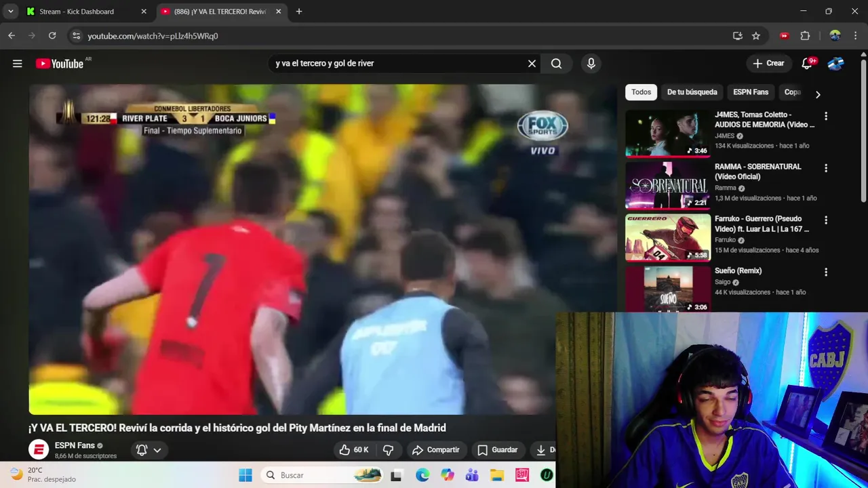The image size is (868, 488).
Task: Click the Sueño remix thumbnail
Action: 668,289
